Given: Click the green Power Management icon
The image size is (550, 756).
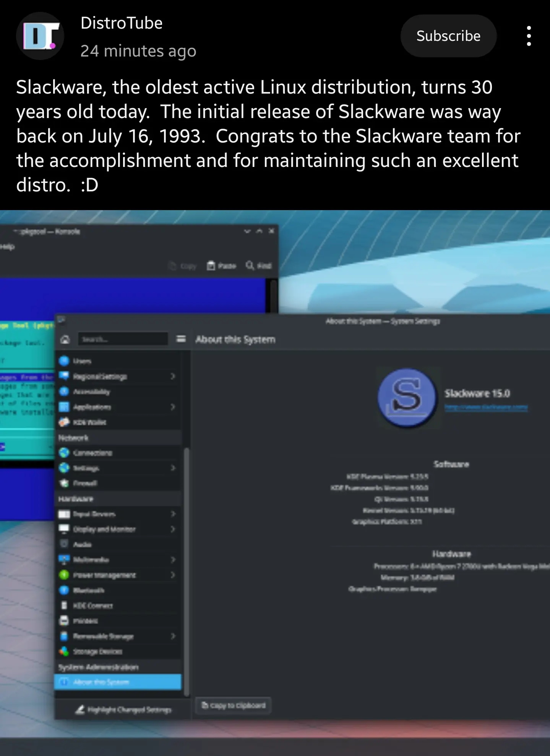Looking at the screenshot, I should click(64, 575).
